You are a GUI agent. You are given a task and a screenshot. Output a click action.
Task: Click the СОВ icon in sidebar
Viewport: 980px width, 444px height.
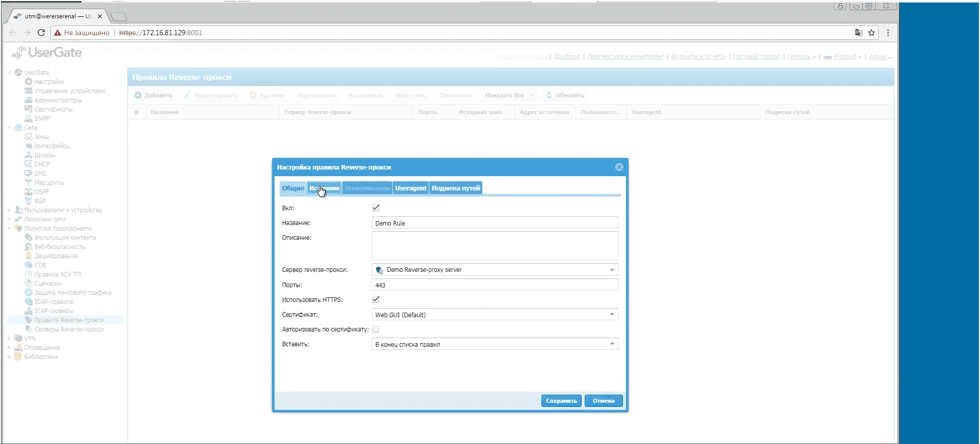point(29,265)
